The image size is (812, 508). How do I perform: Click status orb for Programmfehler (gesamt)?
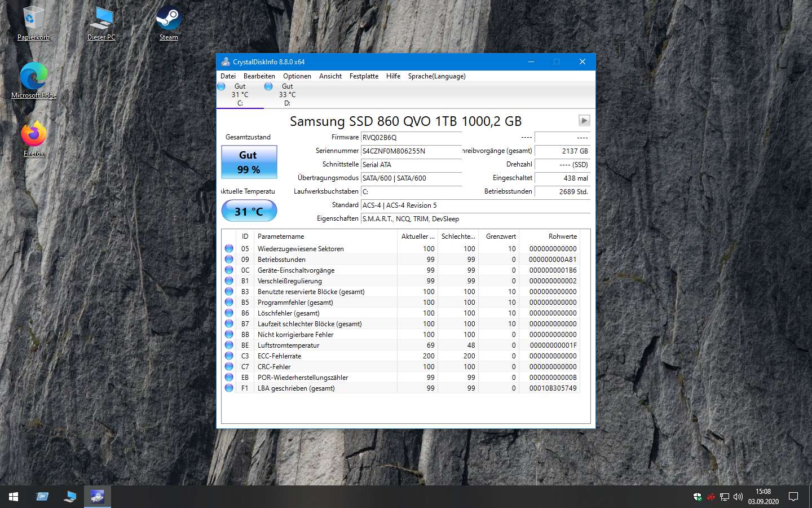click(229, 302)
